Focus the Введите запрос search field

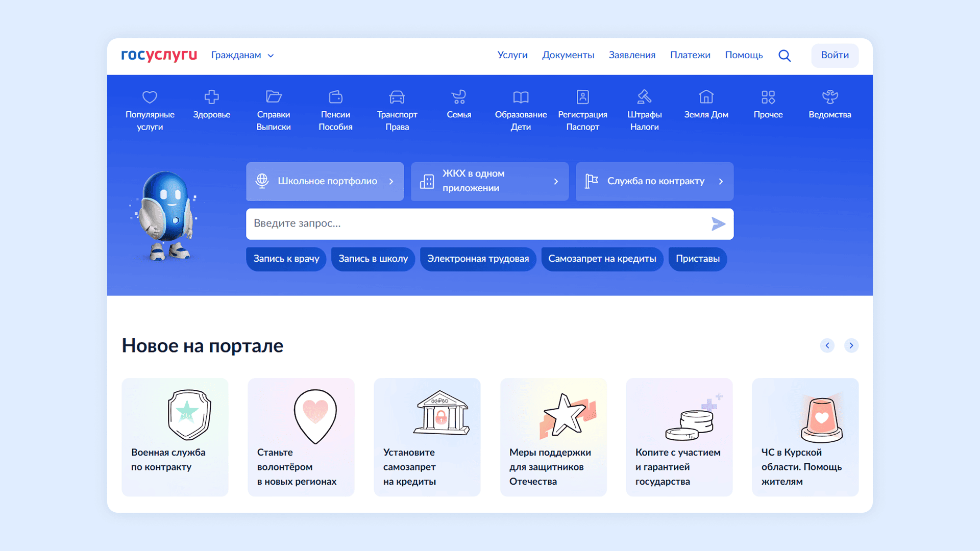pos(475,223)
